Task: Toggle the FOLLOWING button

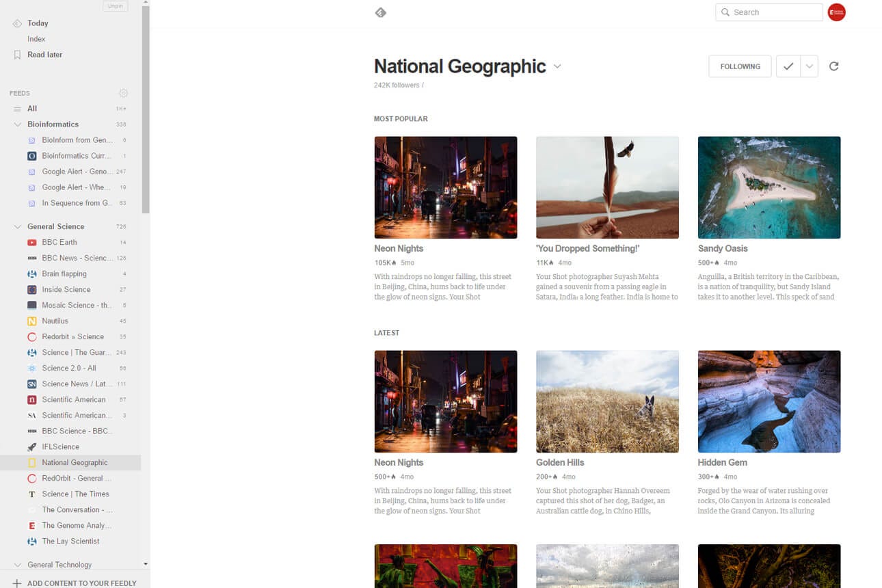Action: point(740,66)
